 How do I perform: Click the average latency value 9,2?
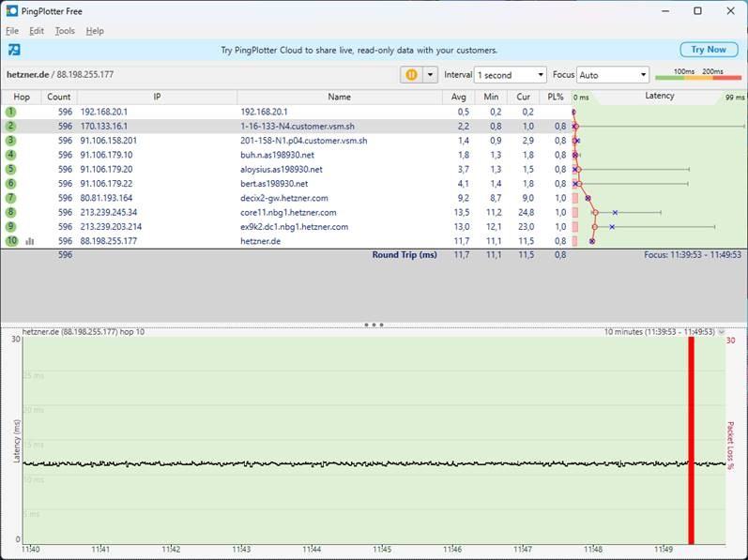pos(464,198)
